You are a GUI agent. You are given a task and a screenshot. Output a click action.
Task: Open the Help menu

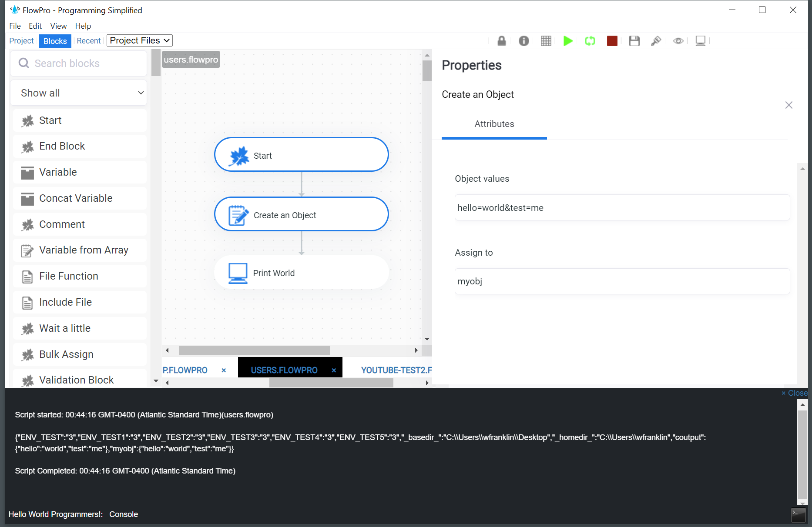pos(83,26)
